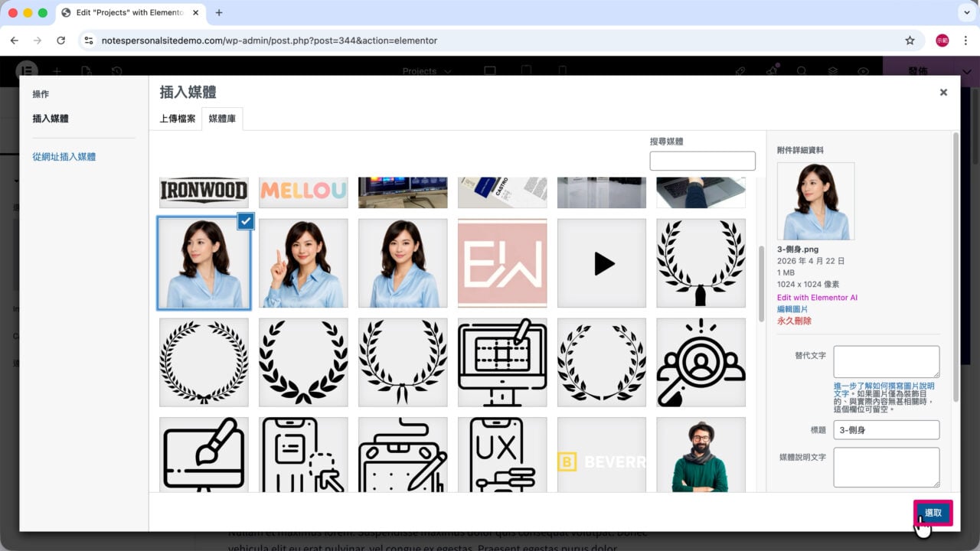Open Chrome tab search dropdown
Viewport: 980px width, 551px height.
click(965, 12)
